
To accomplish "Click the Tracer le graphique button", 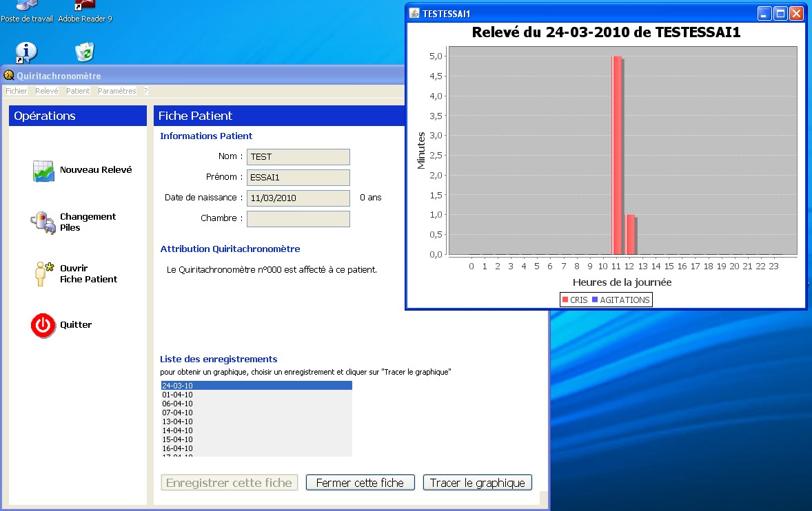I will click(477, 483).
